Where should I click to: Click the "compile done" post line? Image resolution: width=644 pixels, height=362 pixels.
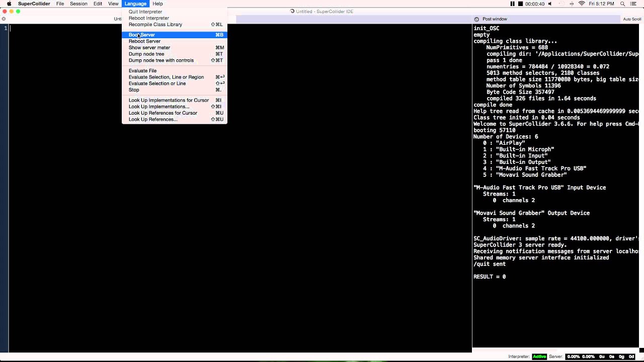[493, 105]
